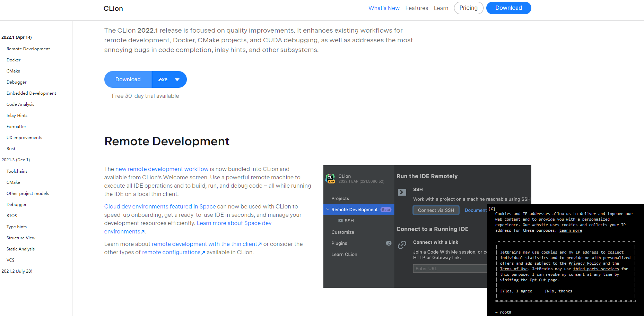Go to Debugger under 2021.3 in sidebar
This screenshot has width=644, height=316.
pos(16,205)
